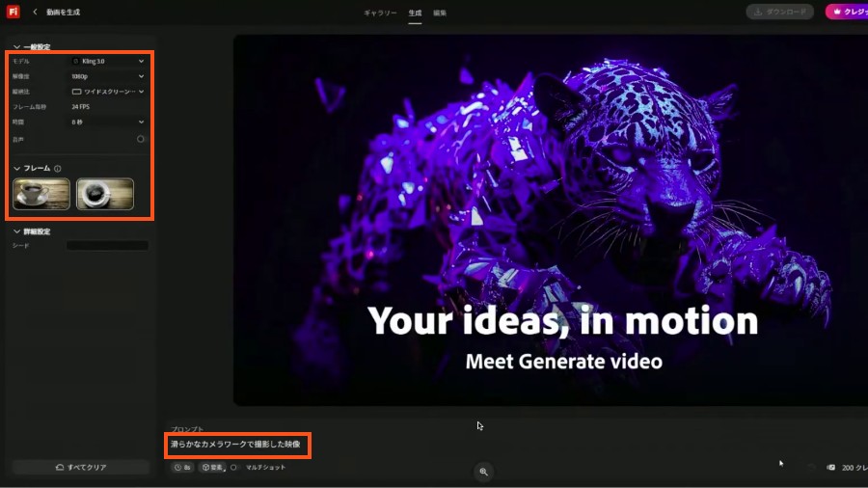
Task: Open the Kling 3.0 model dropdown
Action: pos(108,62)
